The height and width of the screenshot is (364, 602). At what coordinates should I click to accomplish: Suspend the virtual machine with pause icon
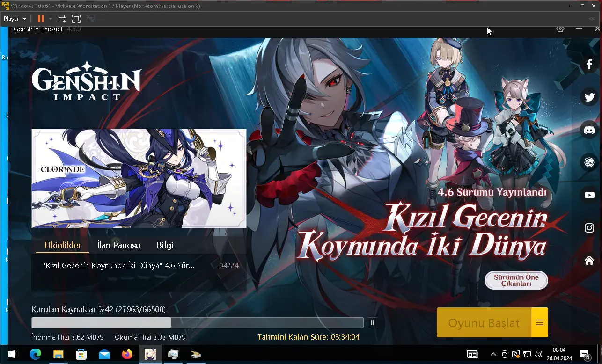tap(40, 19)
